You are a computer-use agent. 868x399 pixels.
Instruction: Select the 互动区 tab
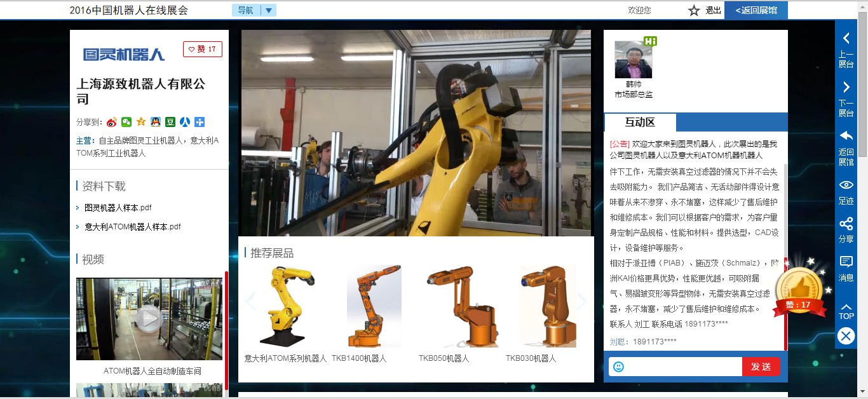pyautogui.click(x=640, y=122)
